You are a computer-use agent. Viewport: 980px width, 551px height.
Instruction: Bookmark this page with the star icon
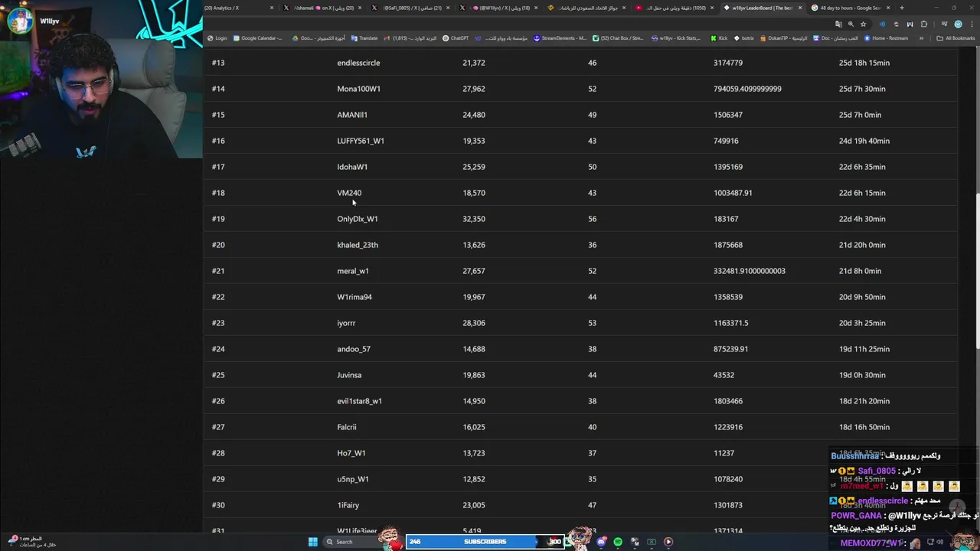tap(864, 24)
